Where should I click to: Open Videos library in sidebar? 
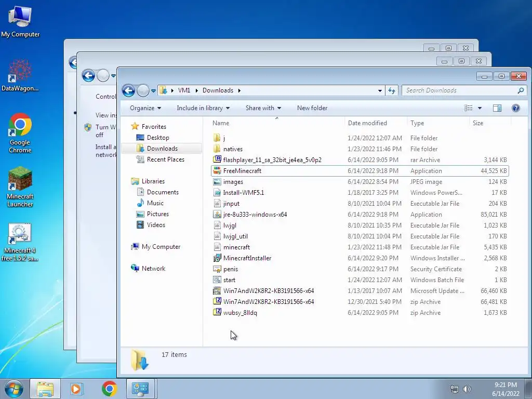[x=156, y=224]
